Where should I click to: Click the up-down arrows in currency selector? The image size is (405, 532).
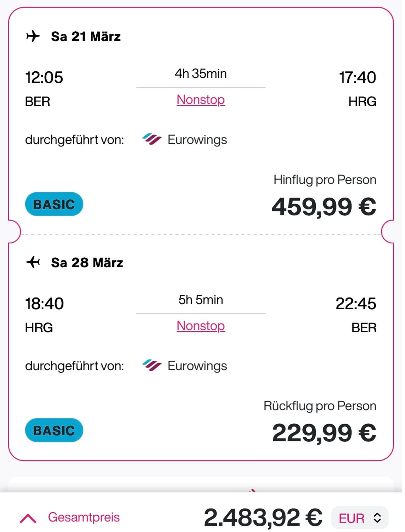point(377,518)
